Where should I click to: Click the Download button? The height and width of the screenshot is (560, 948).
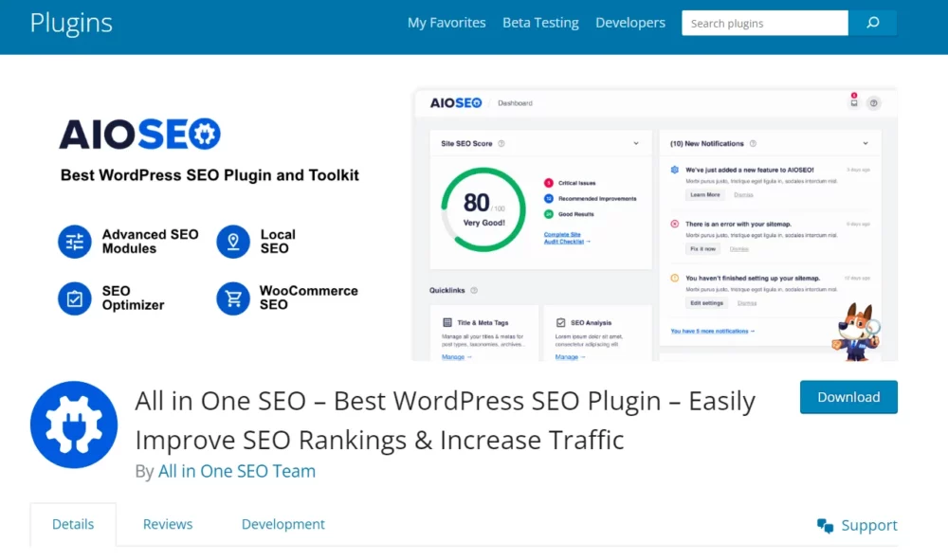(848, 397)
